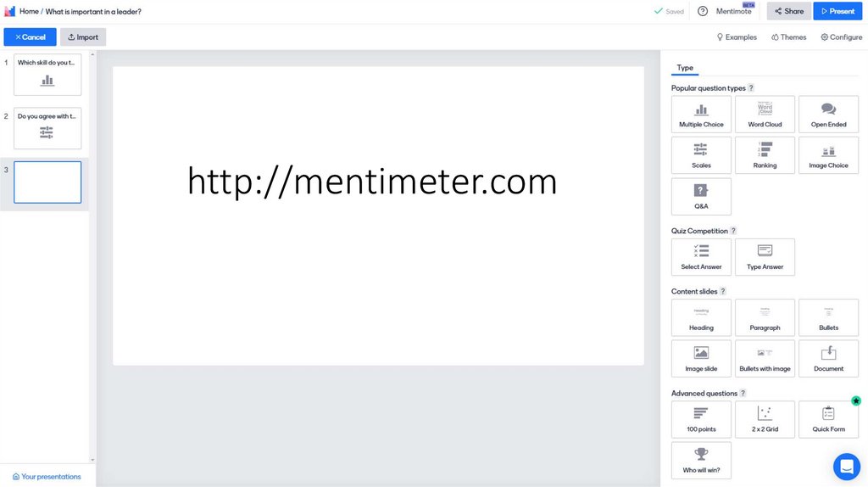Show help for Quiz Competition section

tap(733, 231)
